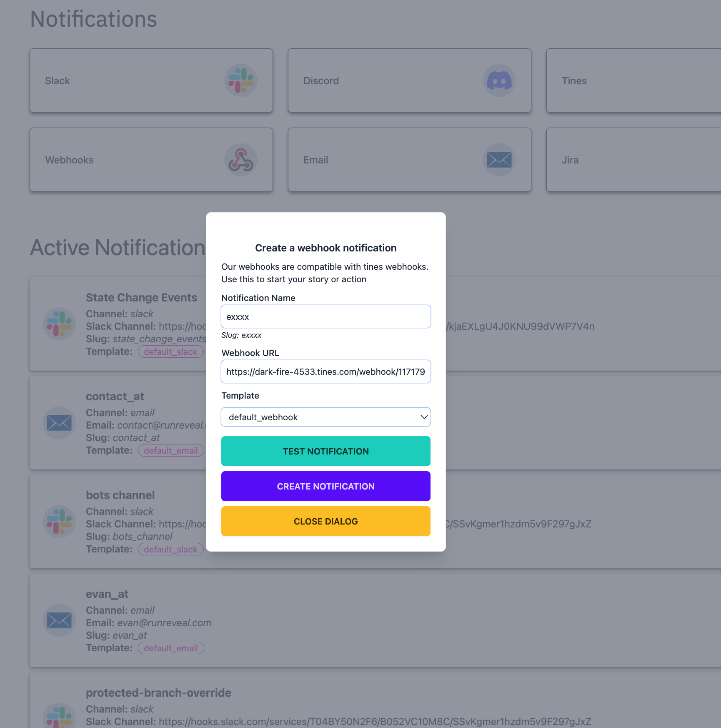Click the default_slack template tag under State Change Events

pos(170,351)
